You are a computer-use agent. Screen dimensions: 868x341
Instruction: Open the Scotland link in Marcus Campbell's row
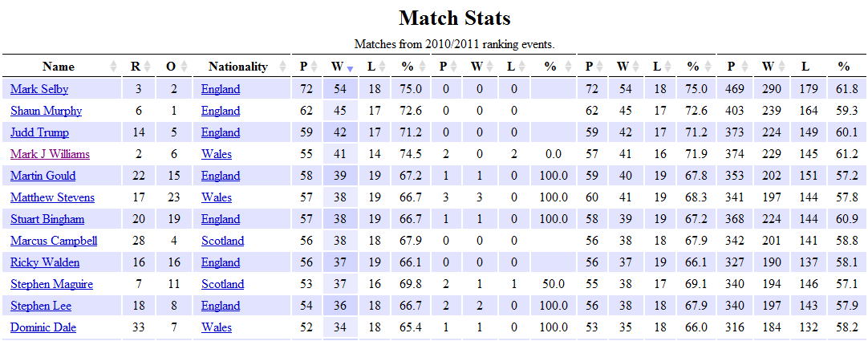tap(222, 240)
